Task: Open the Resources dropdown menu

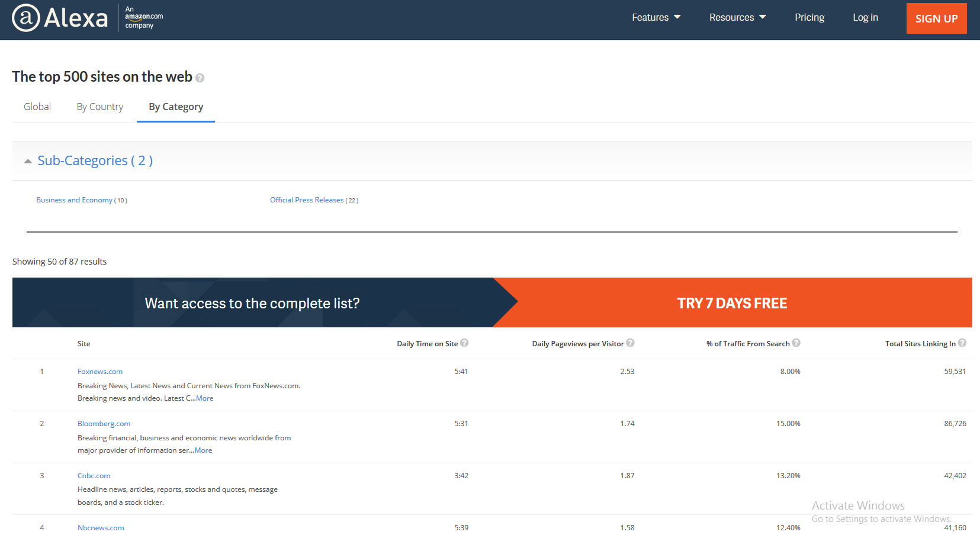Action: tap(737, 18)
